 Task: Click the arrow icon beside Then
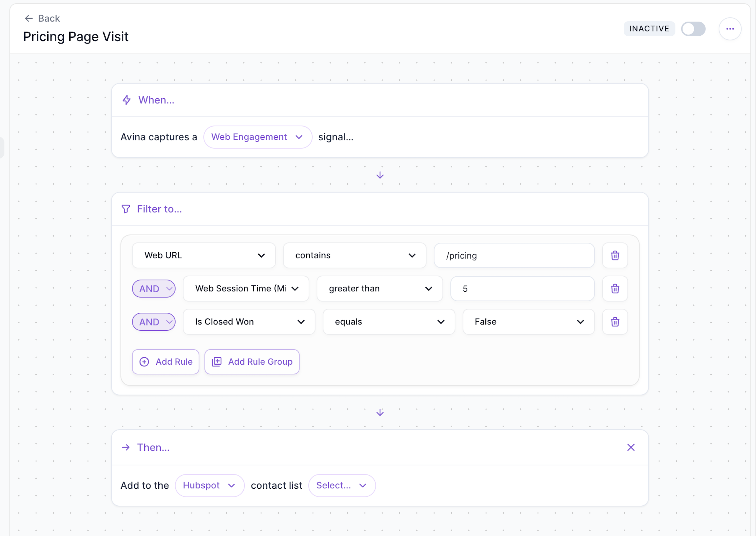126,447
